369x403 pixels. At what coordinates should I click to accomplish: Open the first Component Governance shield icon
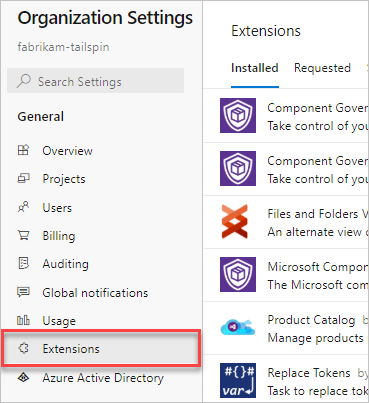pyautogui.click(x=238, y=115)
